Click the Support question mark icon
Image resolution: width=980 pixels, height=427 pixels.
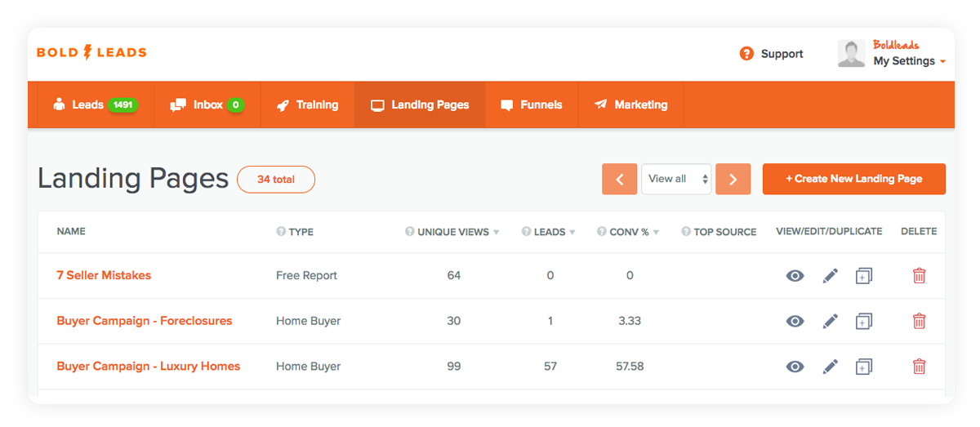click(x=746, y=54)
